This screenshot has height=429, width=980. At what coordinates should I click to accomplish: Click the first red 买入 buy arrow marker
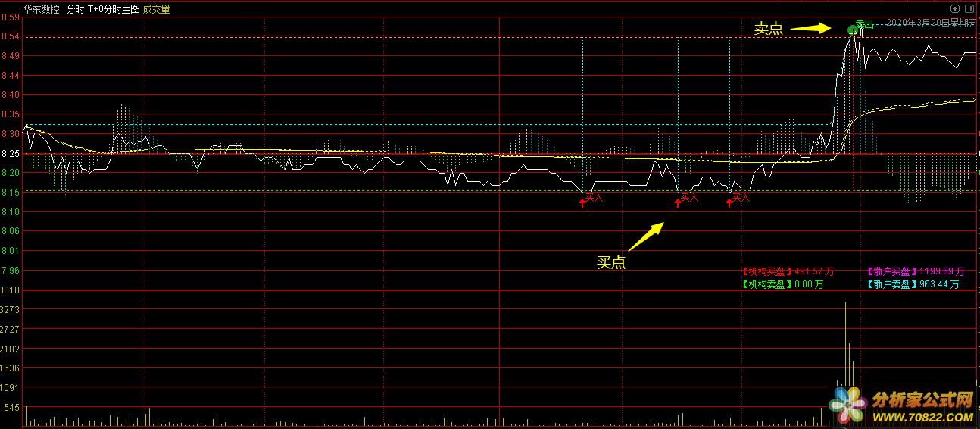pos(582,202)
